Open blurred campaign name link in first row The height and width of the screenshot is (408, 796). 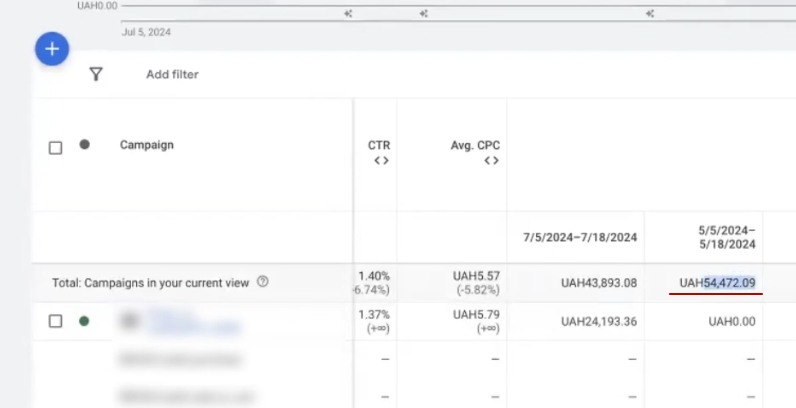click(x=195, y=322)
